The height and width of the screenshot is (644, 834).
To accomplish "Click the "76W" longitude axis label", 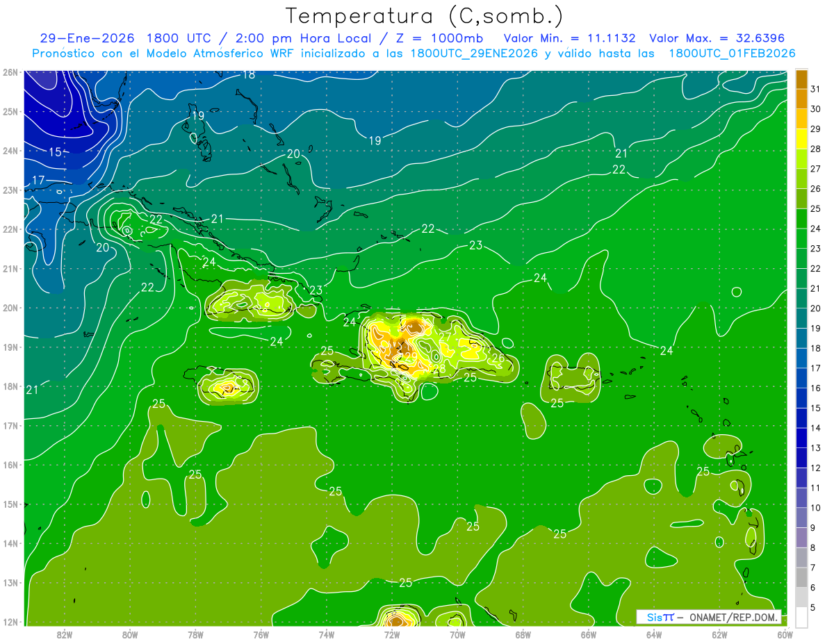I will click(261, 634).
